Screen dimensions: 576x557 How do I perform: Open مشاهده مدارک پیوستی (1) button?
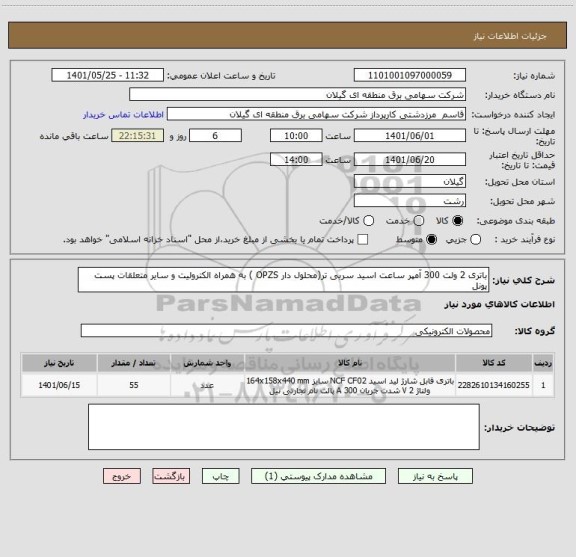pos(318,476)
